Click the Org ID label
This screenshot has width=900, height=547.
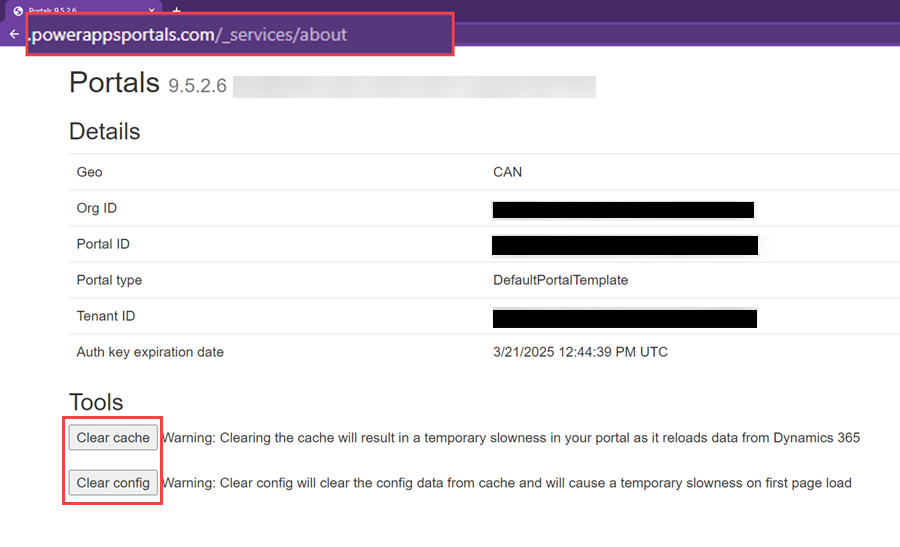(x=96, y=208)
